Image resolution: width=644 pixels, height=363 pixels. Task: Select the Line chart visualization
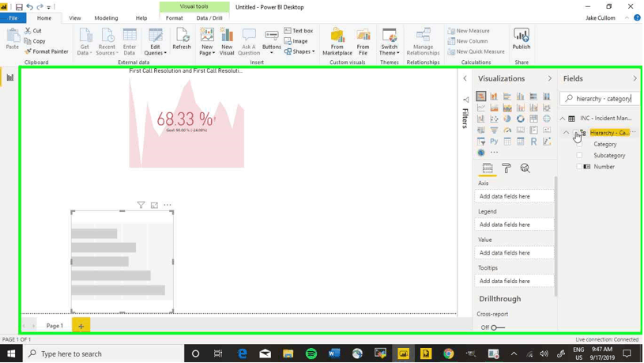click(481, 108)
